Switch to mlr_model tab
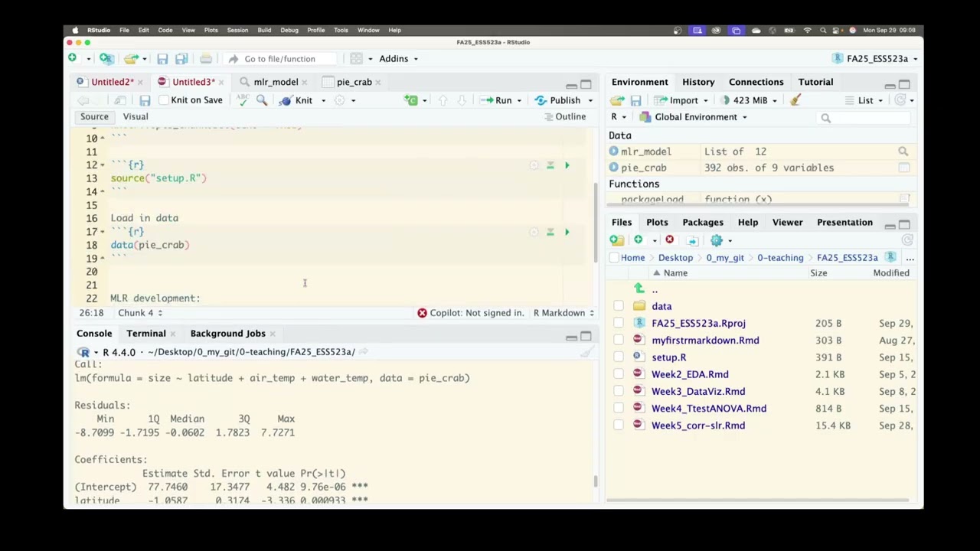The height and width of the screenshot is (551, 980). pos(276,82)
